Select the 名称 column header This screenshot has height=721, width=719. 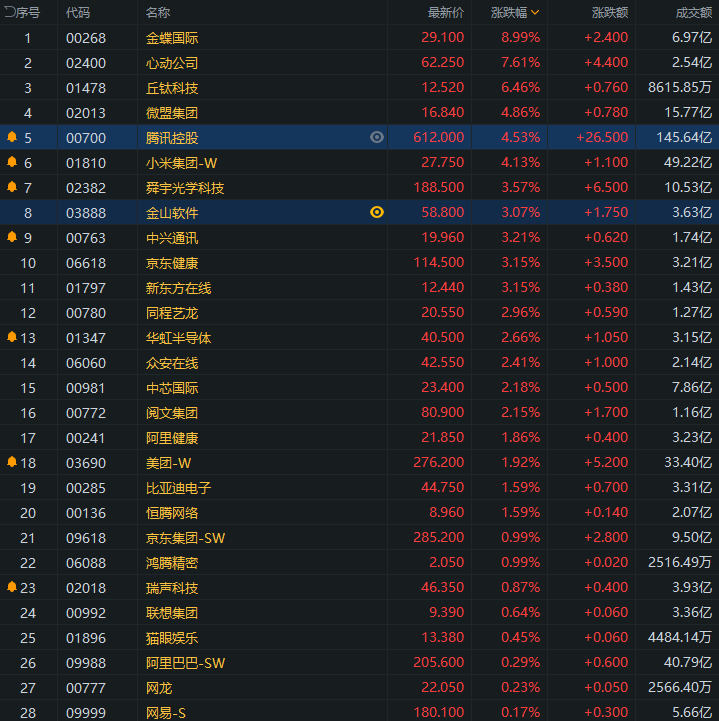[158, 12]
